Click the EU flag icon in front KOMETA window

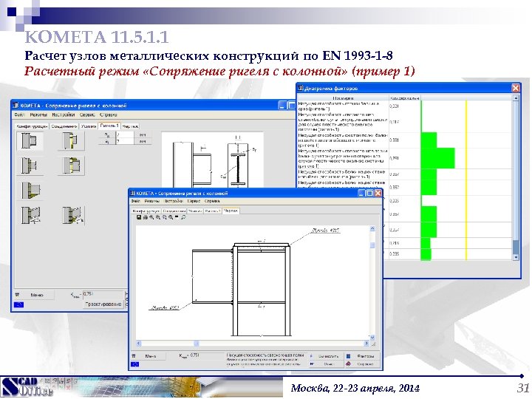(x=134, y=364)
